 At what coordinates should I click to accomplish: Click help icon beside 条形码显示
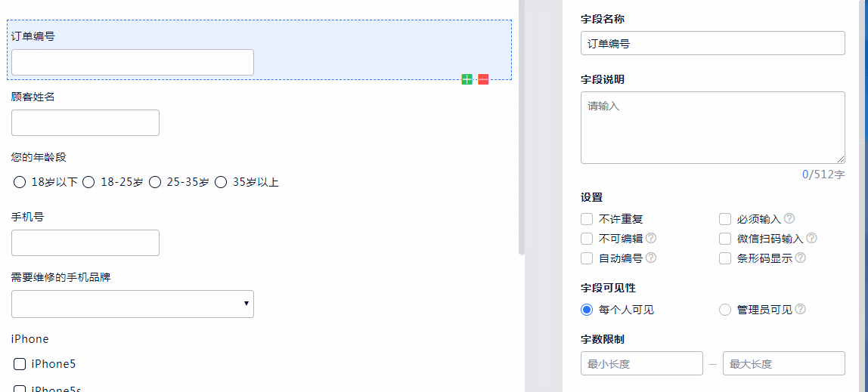click(x=801, y=258)
